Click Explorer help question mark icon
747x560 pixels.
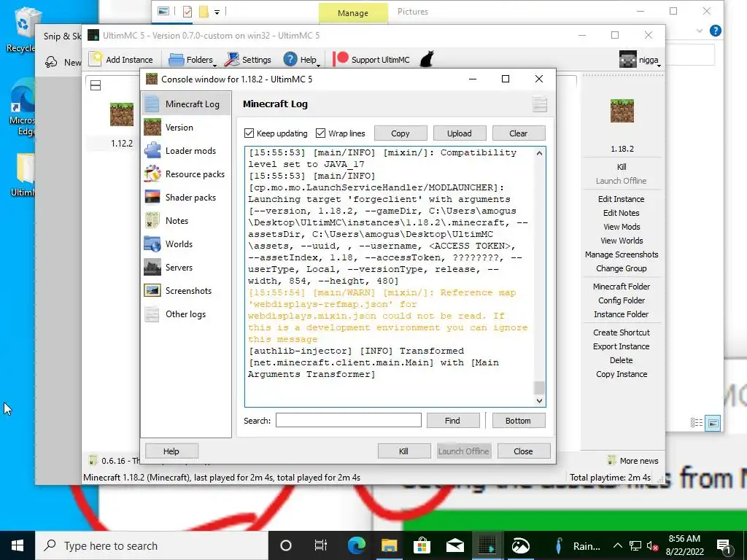click(715, 31)
